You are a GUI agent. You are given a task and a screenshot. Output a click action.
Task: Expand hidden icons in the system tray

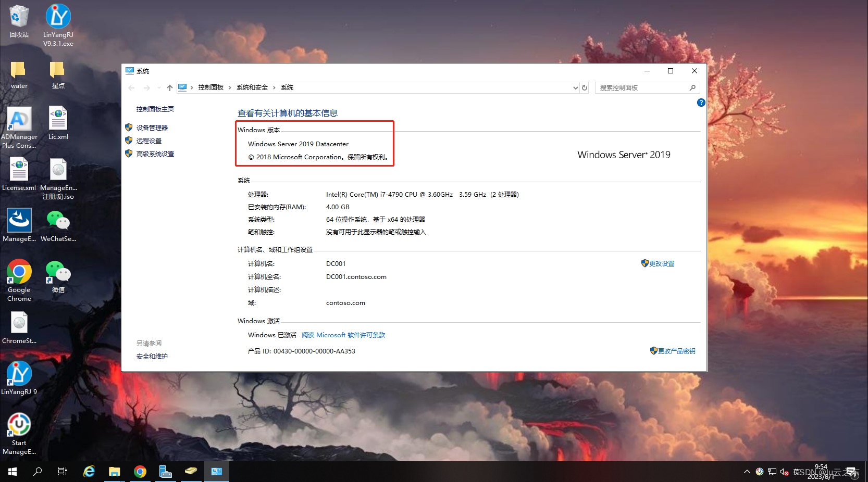tap(747, 472)
